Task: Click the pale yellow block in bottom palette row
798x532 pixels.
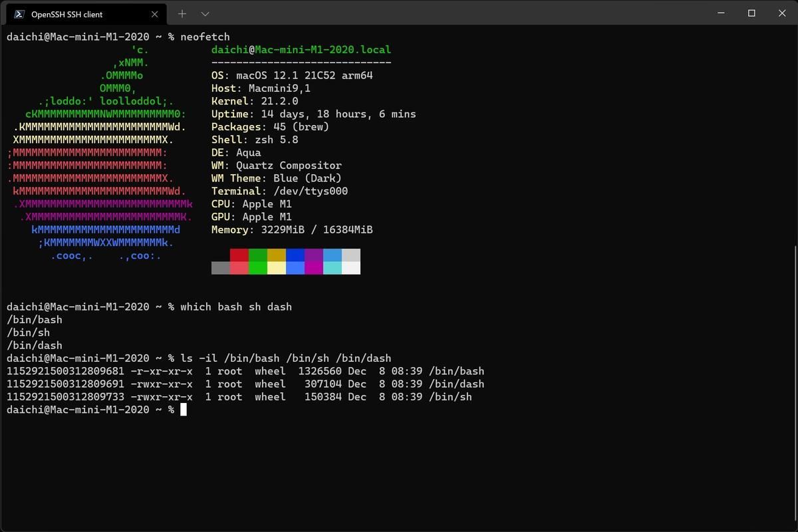Action: pos(277,268)
